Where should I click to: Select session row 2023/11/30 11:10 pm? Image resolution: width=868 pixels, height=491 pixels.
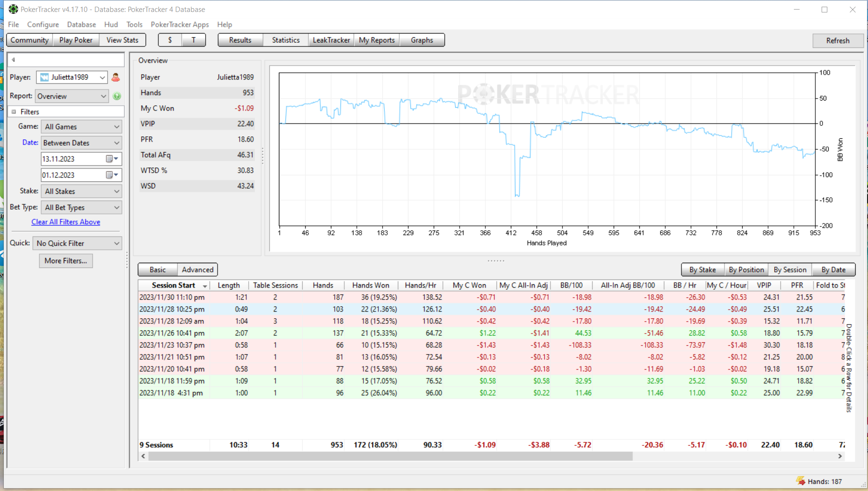[x=492, y=297]
